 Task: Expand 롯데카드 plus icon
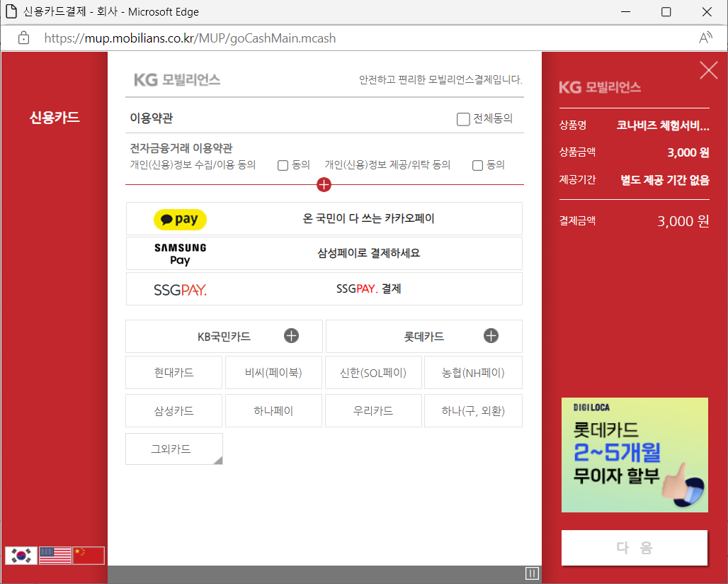[x=491, y=335]
